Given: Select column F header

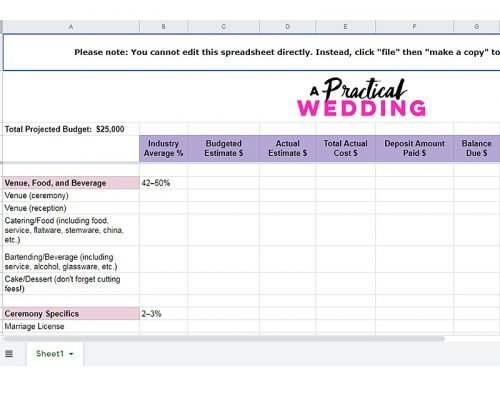Looking at the screenshot, I should tap(414, 27).
